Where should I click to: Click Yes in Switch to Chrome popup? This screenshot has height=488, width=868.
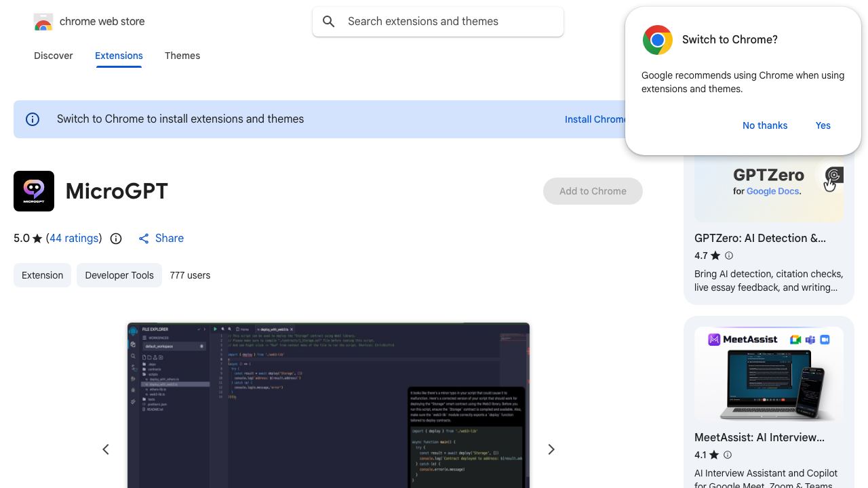click(823, 125)
